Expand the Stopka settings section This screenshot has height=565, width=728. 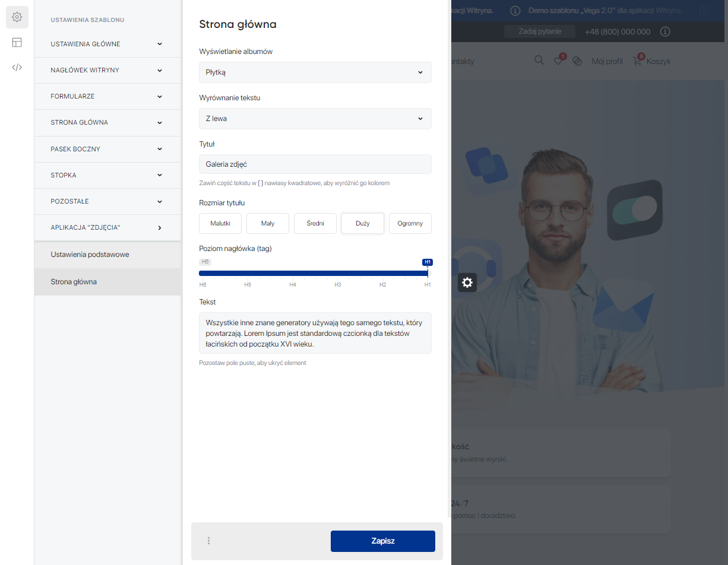[x=107, y=175]
